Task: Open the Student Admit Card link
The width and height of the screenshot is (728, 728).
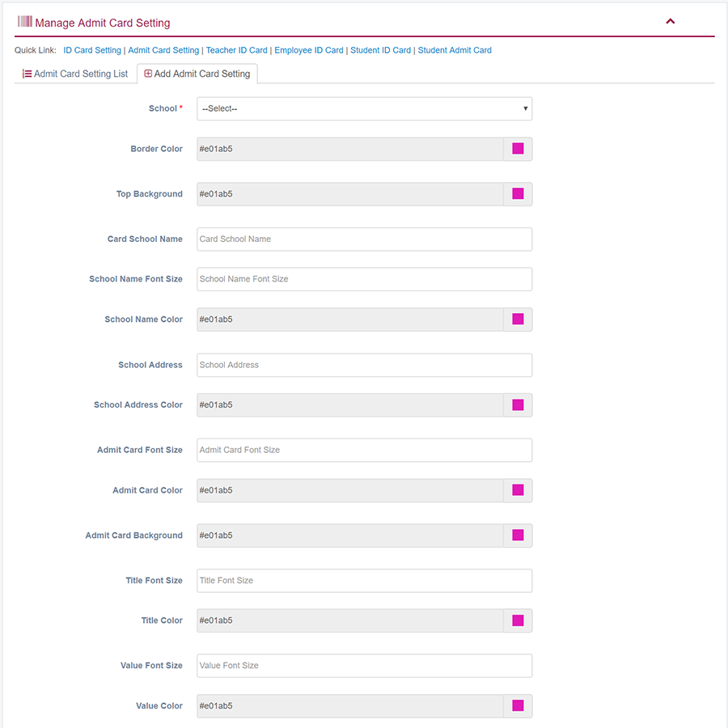Action: [x=455, y=50]
